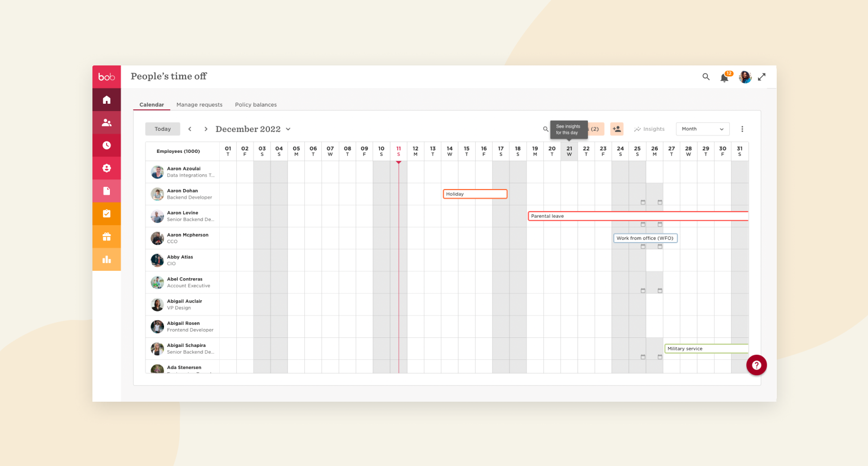Click the filters (2) button

pos(595,129)
